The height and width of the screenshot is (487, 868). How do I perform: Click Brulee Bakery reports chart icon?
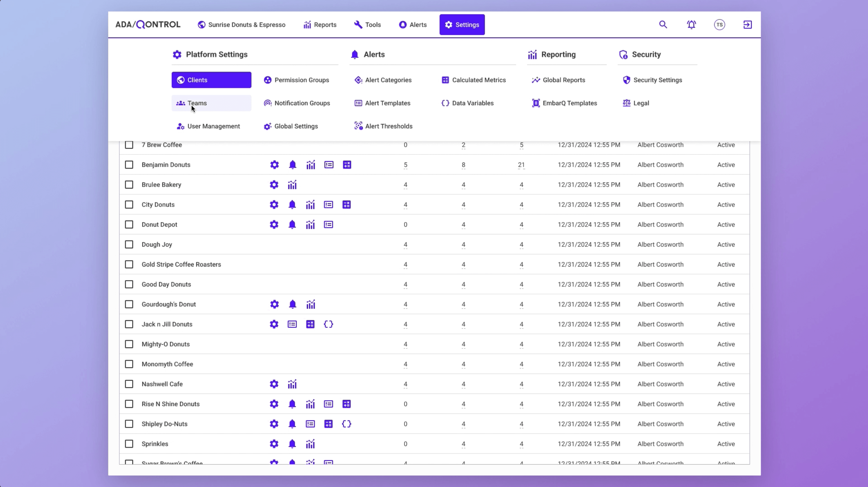(292, 185)
